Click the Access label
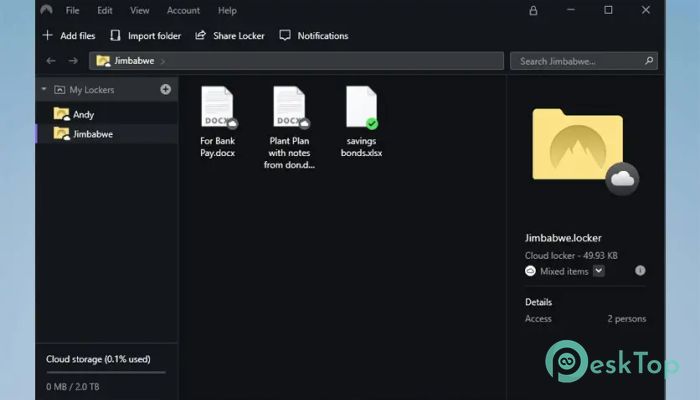The width and height of the screenshot is (700, 400). (538, 319)
